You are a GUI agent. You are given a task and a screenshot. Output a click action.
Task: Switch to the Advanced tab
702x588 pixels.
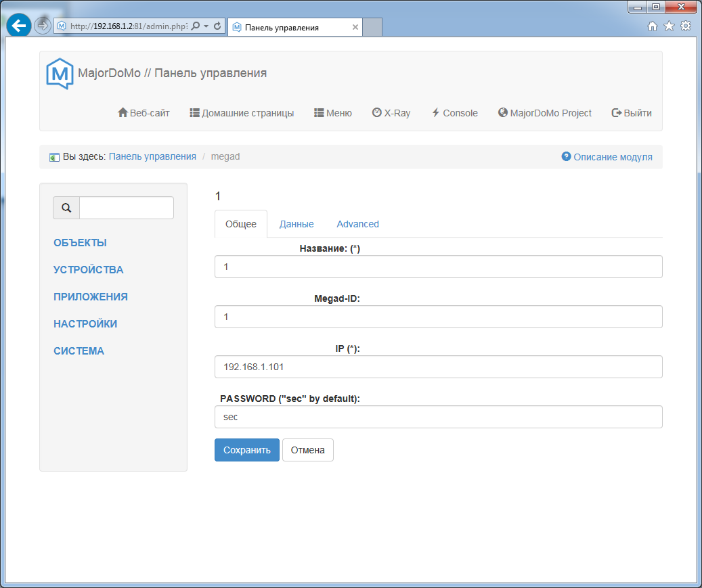click(357, 224)
